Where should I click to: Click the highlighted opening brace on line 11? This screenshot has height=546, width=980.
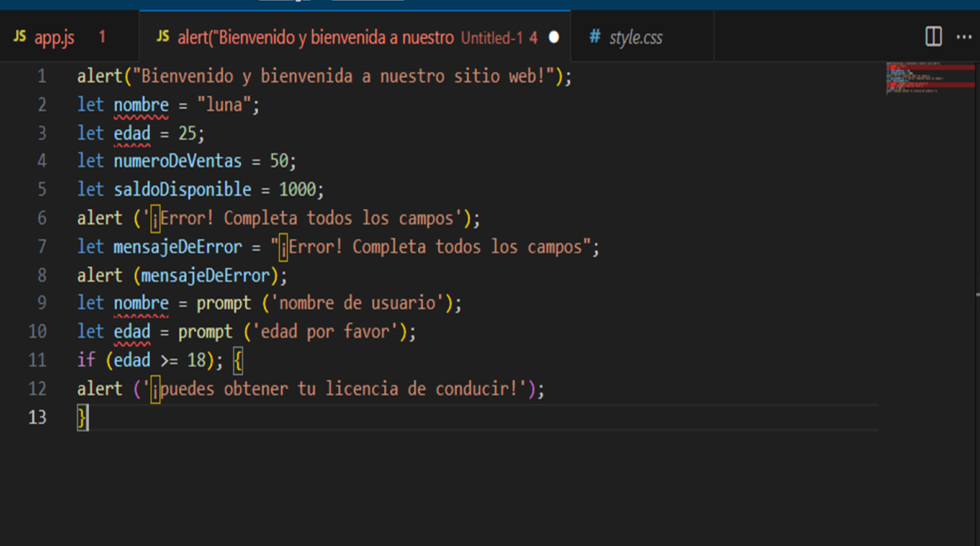238,361
